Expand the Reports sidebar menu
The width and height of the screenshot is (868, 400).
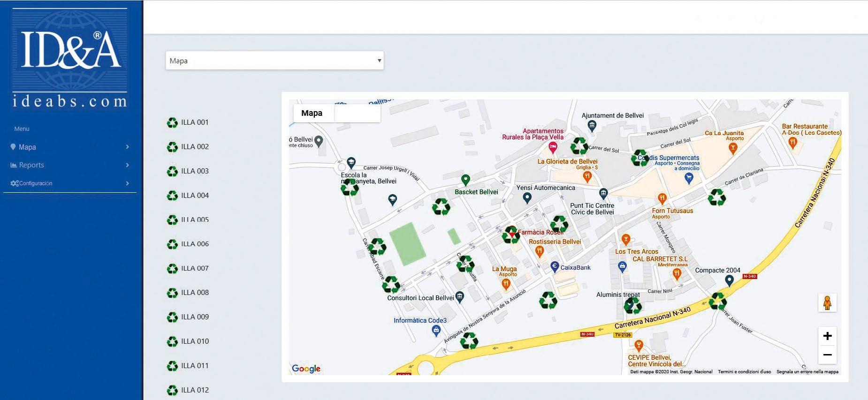click(x=70, y=165)
